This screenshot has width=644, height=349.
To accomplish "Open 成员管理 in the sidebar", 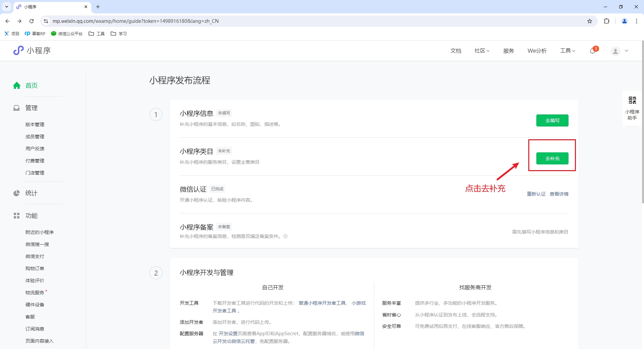I will (35, 137).
